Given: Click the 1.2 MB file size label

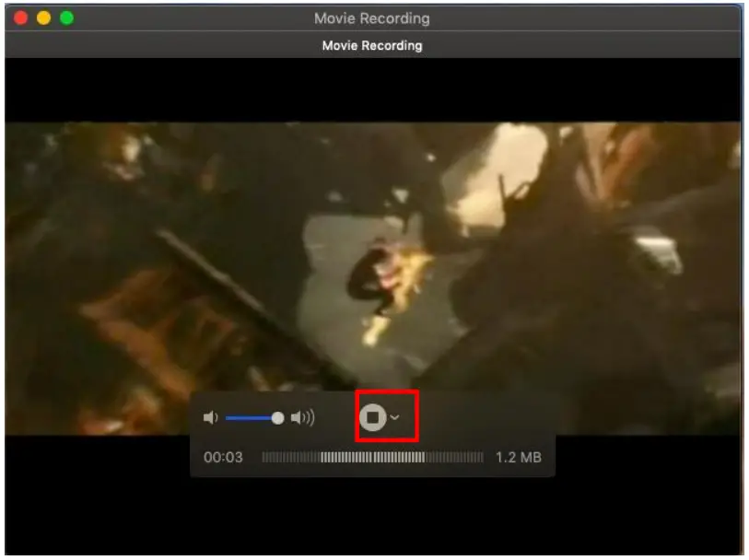Looking at the screenshot, I should pos(519,458).
